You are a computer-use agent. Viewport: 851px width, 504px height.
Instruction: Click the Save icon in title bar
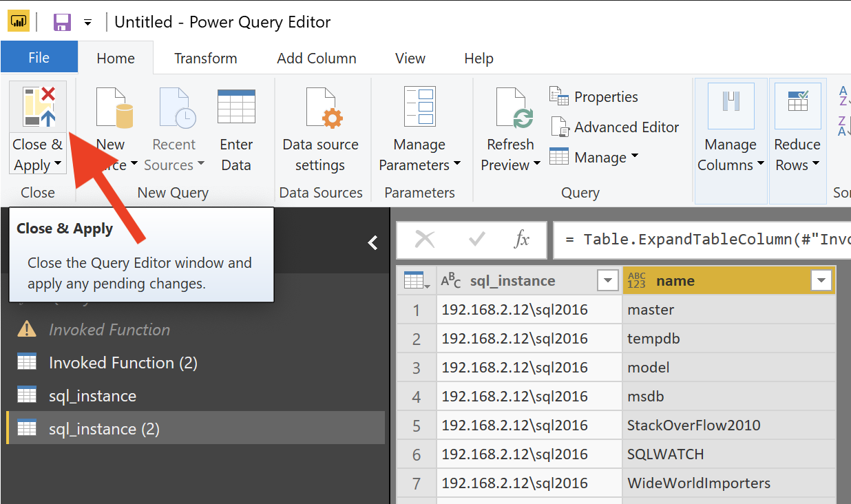(x=62, y=22)
